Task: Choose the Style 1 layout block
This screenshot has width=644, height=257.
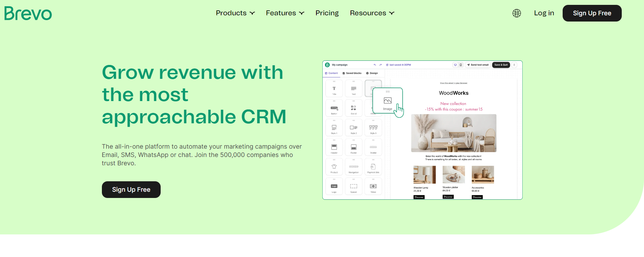Action: (334, 127)
